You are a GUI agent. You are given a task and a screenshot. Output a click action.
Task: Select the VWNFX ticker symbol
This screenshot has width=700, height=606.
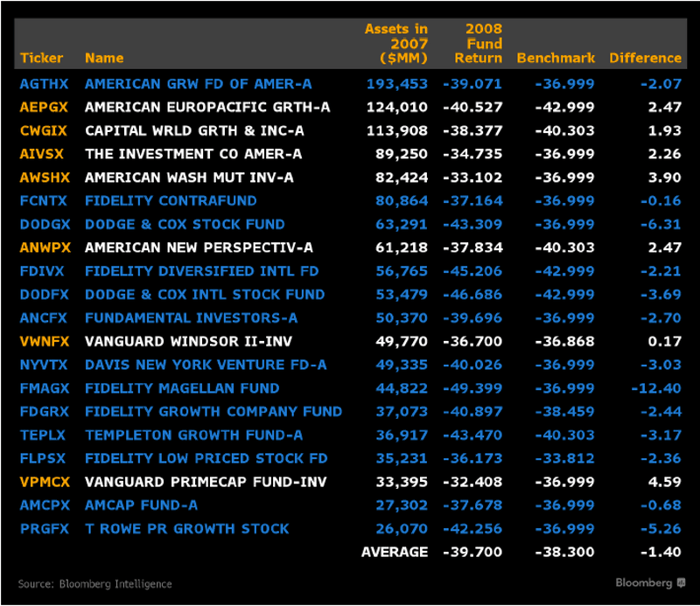click(x=44, y=341)
